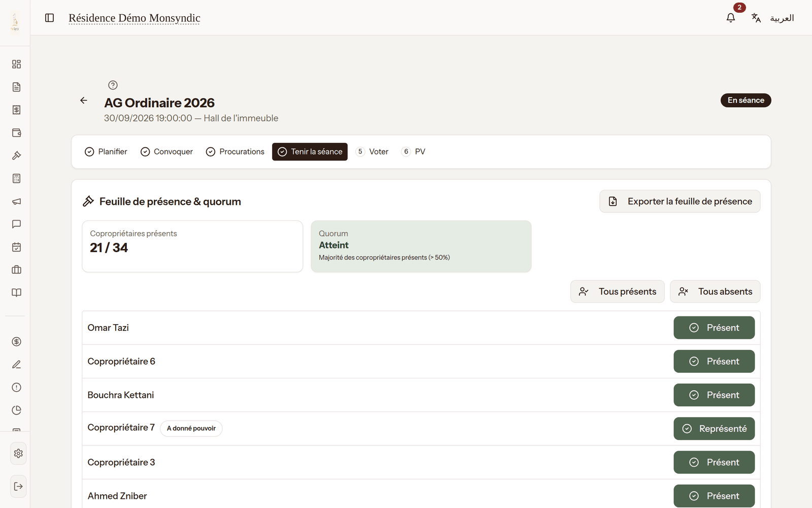Viewport: 812px width, 508px height.
Task: Open the calculator icon in sidebar
Action: [x=16, y=178]
